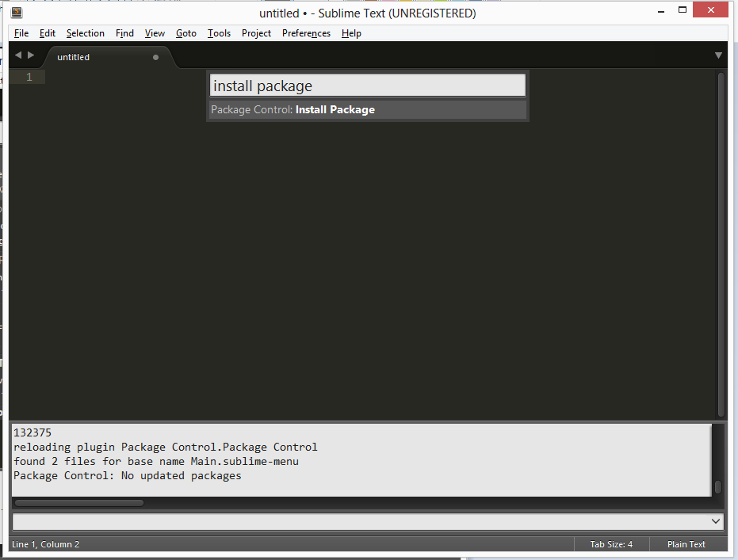
Task: Click the console command input field
Action: click(x=361, y=521)
